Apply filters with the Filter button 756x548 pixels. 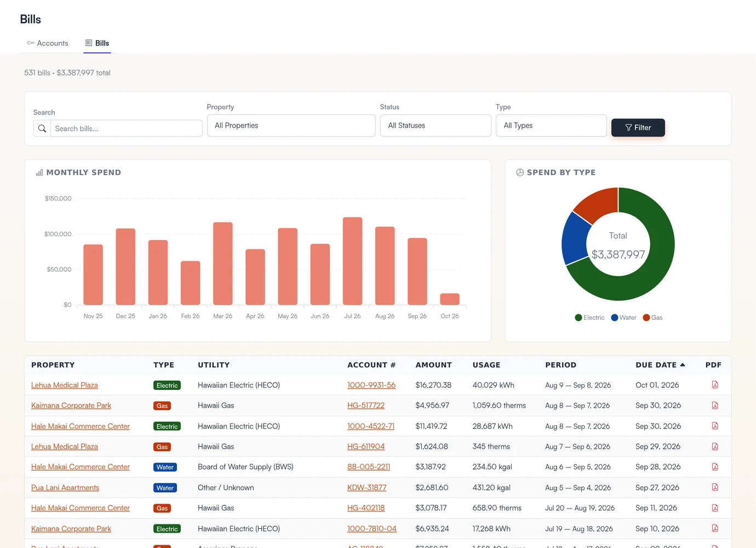(638, 128)
